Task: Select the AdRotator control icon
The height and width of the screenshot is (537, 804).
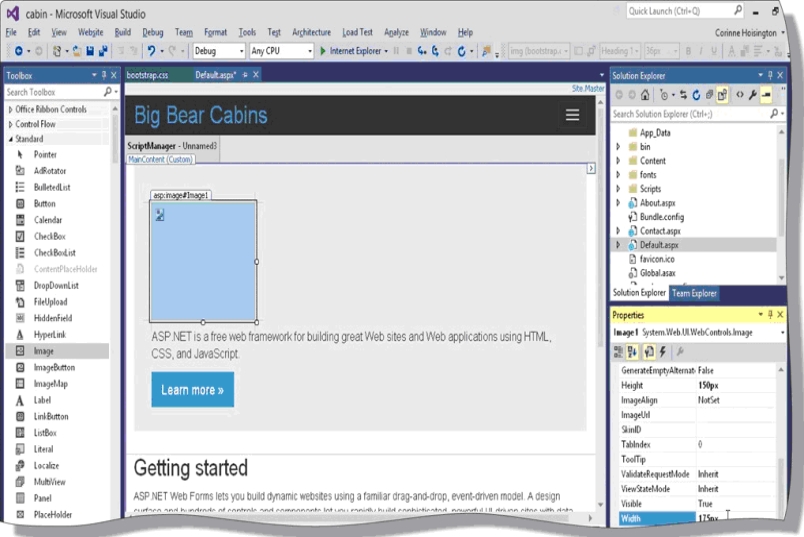Action: pyautogui.click(x=20, y=171)
